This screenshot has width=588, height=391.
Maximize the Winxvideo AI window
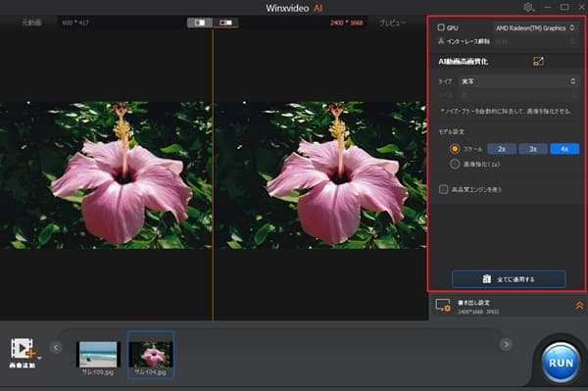click(564, 7)
